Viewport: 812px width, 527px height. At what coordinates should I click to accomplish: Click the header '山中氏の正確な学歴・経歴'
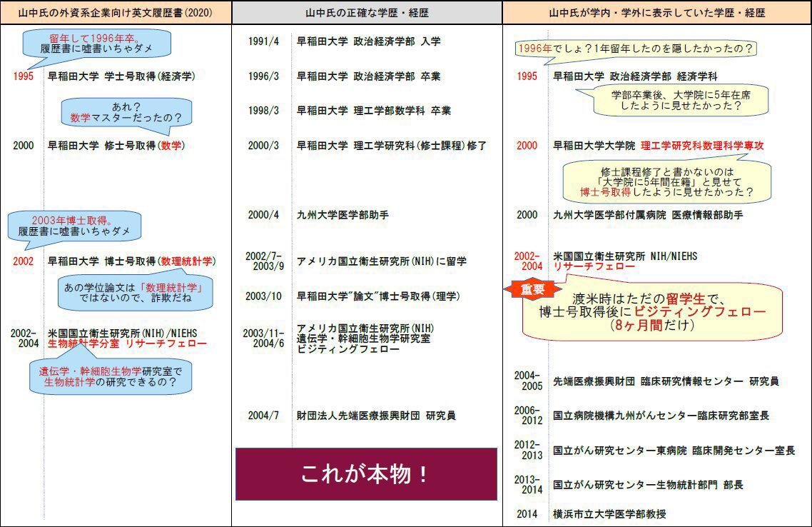(367, 12)
